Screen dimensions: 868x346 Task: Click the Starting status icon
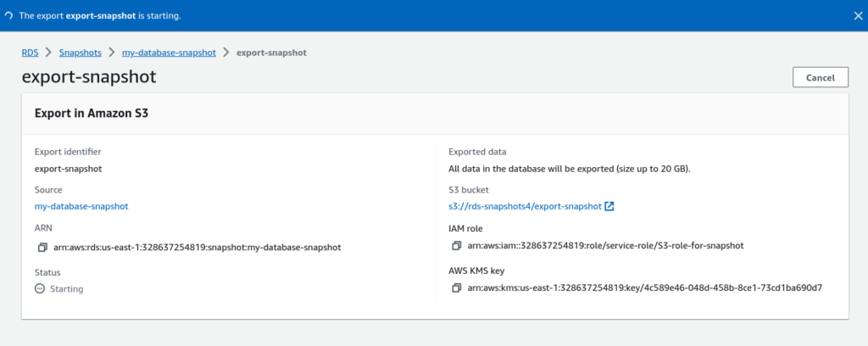[39, 288]
